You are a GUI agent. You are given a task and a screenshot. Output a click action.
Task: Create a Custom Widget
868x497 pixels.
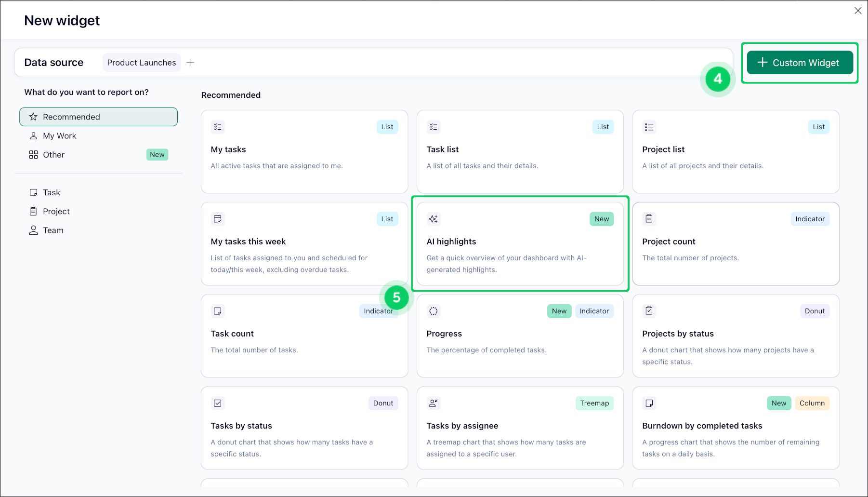point(799,63)
